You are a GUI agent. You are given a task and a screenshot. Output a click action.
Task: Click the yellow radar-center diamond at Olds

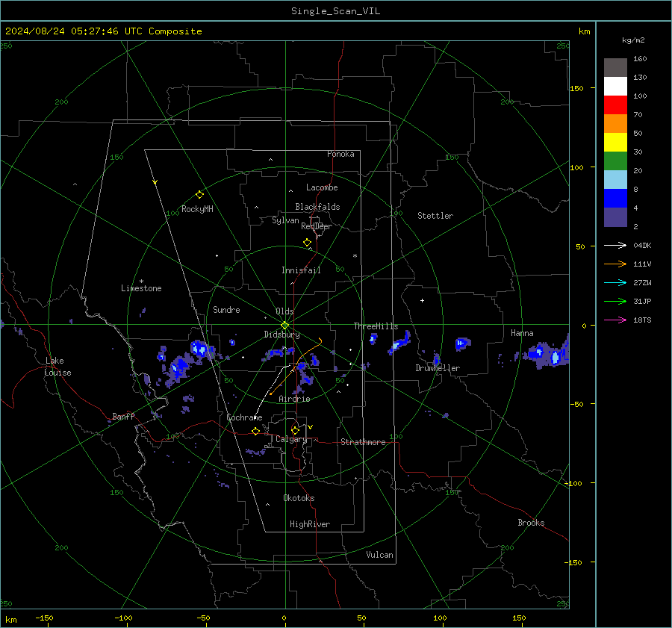(284, 326)
